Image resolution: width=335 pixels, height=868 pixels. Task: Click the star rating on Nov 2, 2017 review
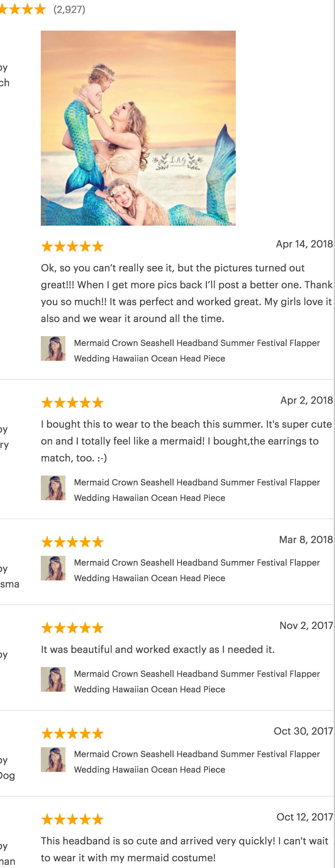[x=72, y=628]
